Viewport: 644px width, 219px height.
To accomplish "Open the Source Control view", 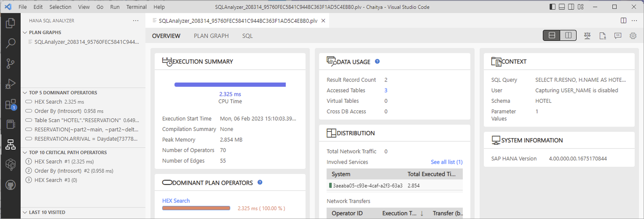I will pos(10,63).
